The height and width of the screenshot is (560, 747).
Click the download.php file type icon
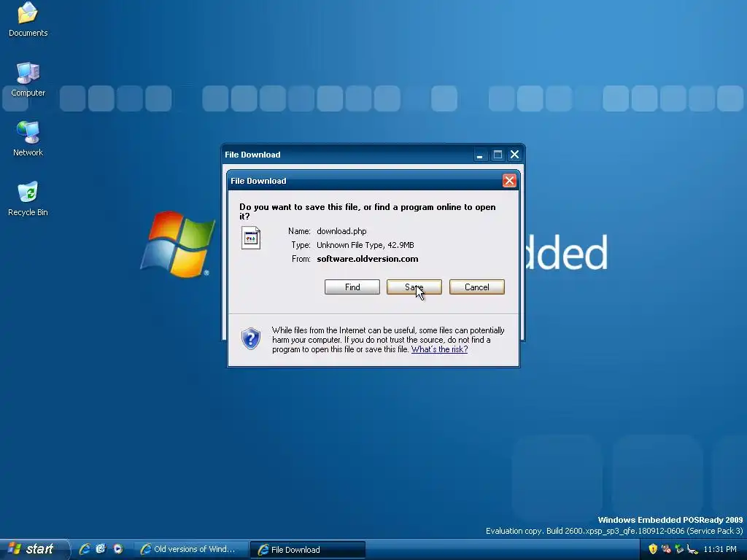[x=251, y=238]
